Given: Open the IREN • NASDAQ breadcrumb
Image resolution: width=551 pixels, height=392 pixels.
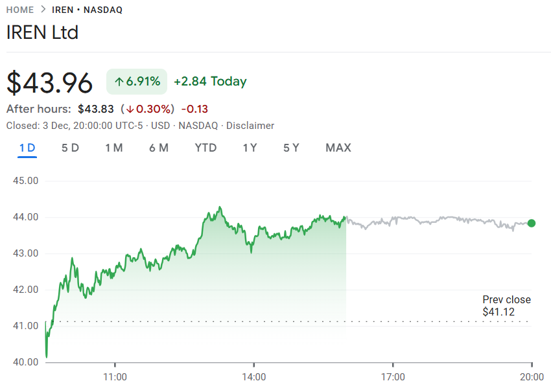Looking at the screenshot, I should (x=87, y=10).
